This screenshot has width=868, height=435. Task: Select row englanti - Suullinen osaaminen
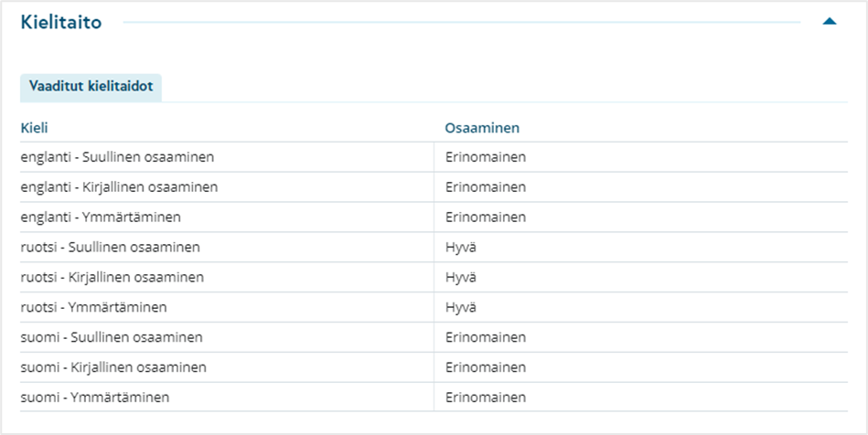(x=434, y=157)
